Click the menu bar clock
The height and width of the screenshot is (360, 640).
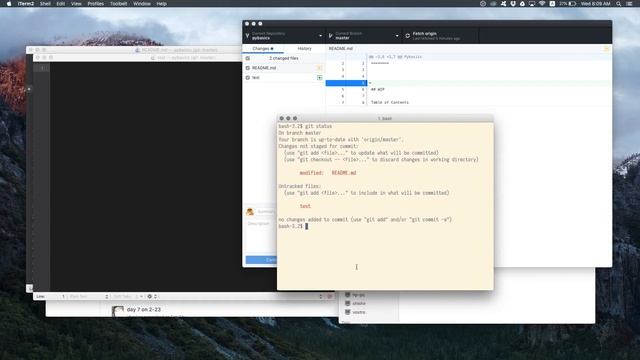[596, 4]
